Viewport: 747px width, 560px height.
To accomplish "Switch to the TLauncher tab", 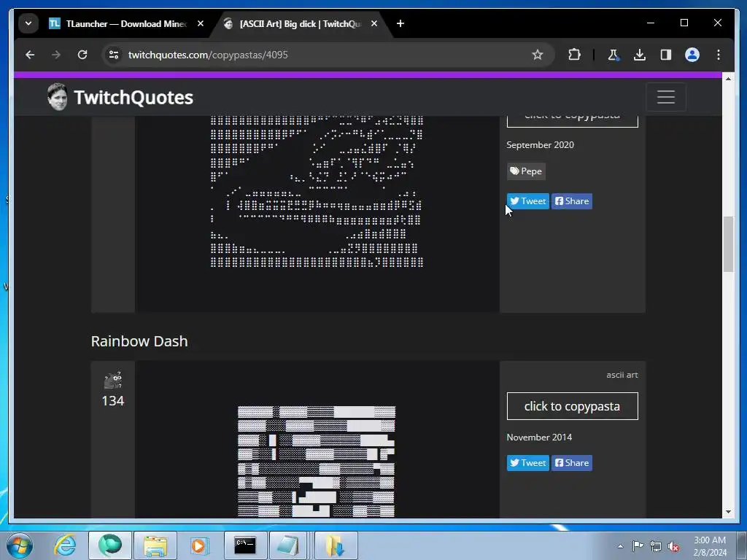I will pyautogui.click(x=118, y=24).
